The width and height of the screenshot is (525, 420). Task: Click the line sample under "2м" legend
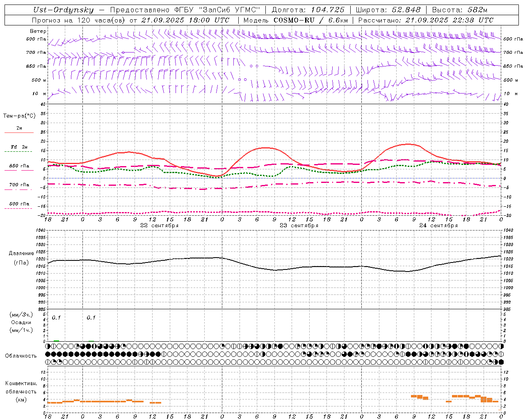point(19,133)
